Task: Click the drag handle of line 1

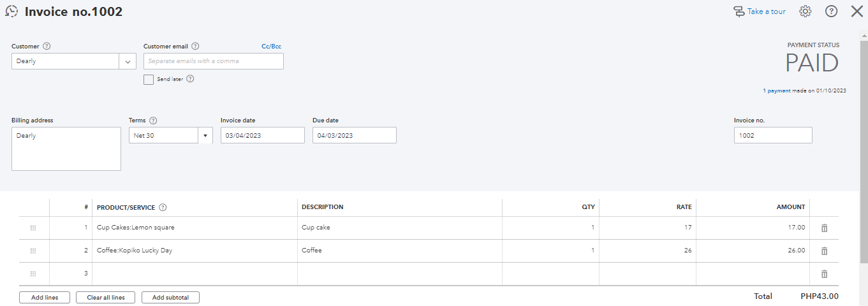Action: click(x=33, y=228)
